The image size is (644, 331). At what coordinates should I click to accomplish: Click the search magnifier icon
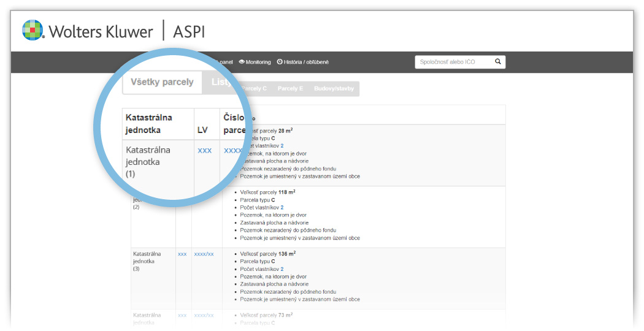pyautogui.click(x=498, y=62)
